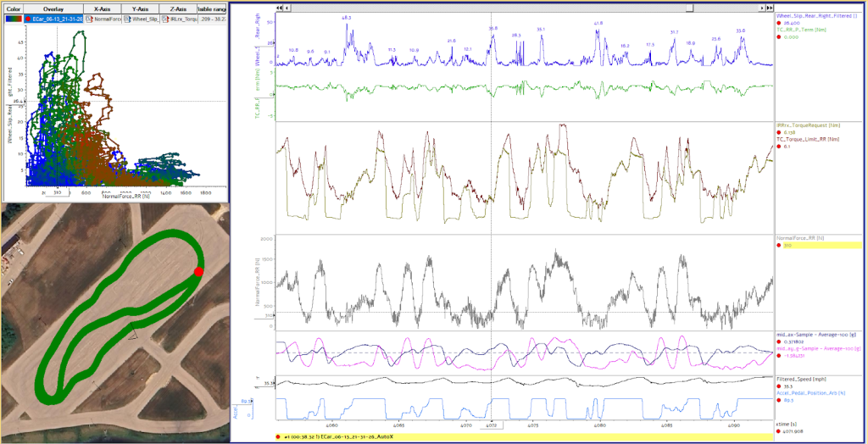Click the X-Axis NormalForce channel icon

pos(90,18)
